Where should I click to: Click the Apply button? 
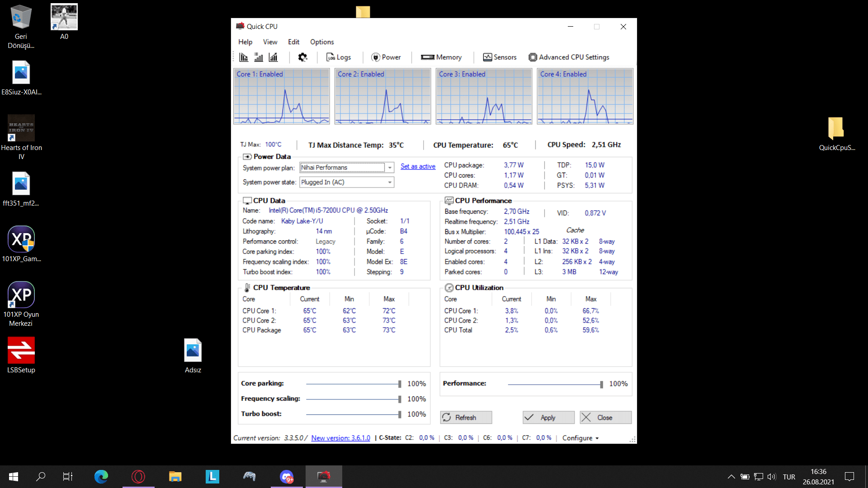click(x=548, y=418)
